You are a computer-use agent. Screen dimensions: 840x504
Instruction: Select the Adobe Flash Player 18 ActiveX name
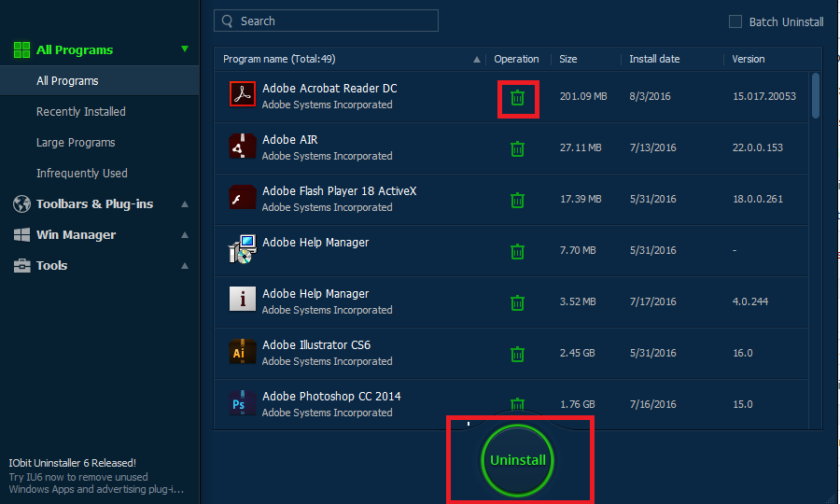[x=339, y=191]
